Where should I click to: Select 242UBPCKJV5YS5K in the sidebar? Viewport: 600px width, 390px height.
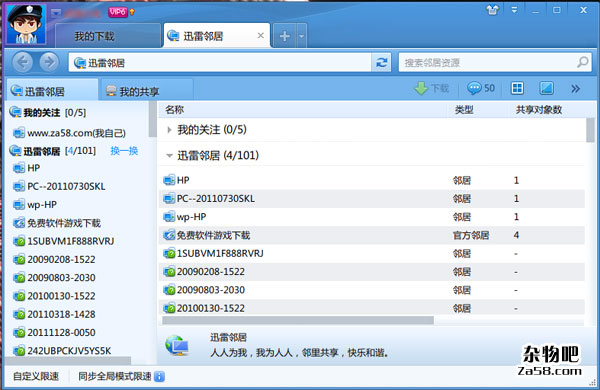tap(62, 351)
